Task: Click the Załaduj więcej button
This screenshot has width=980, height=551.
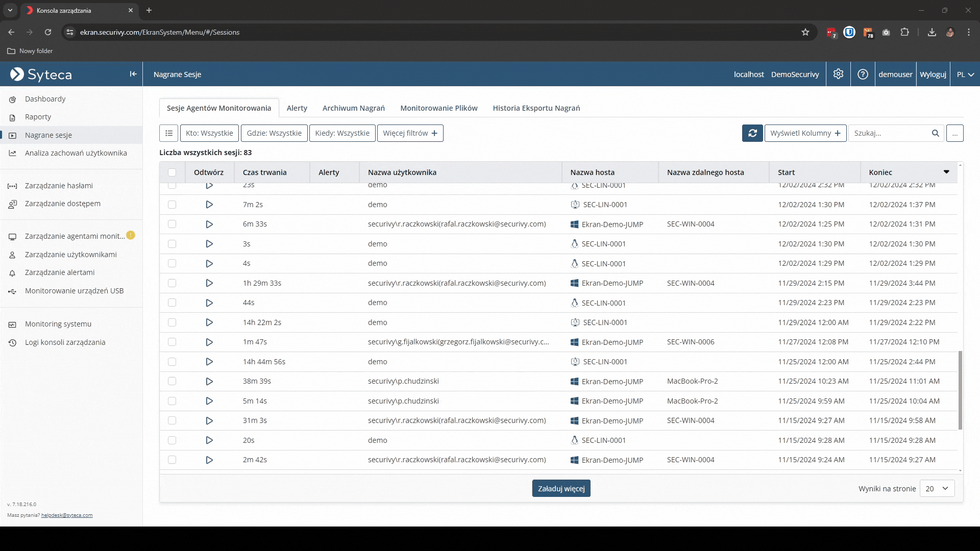Action: (x=561, y=488)
